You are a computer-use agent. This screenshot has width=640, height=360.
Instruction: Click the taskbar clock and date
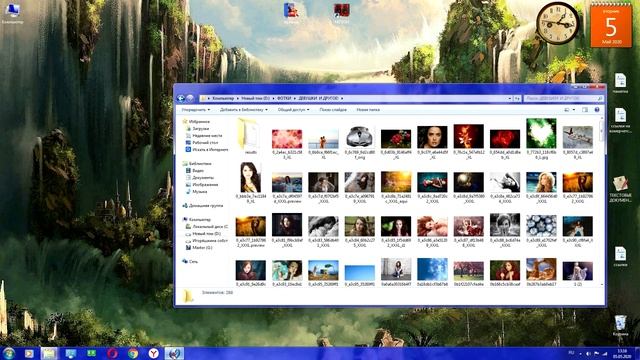click(x=622, y=353)
